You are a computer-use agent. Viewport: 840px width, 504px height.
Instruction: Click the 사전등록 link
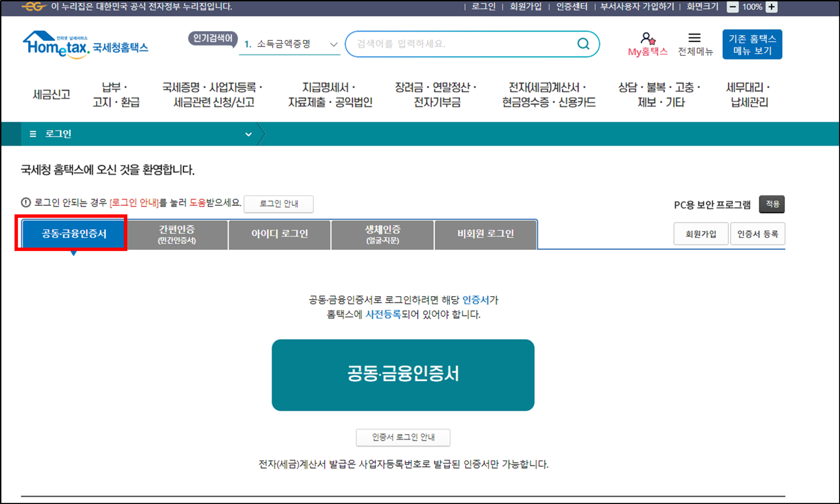(383, 315)
